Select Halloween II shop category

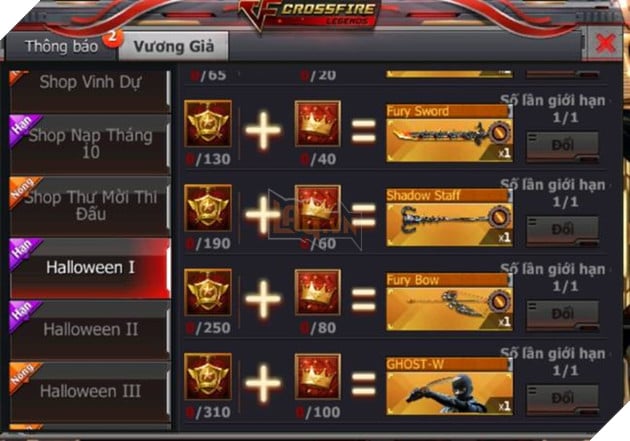(90, 329)
